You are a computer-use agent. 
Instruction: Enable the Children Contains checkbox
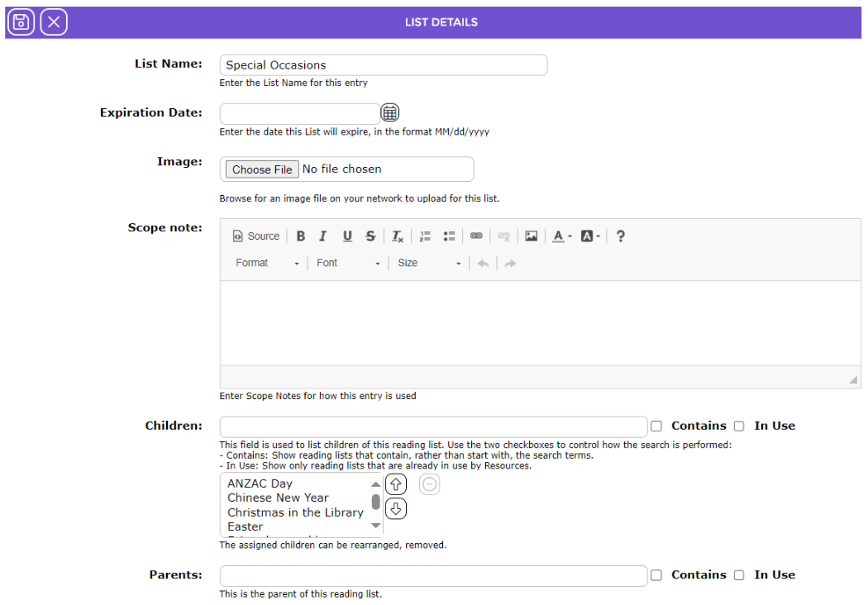(x=656, y=426)
